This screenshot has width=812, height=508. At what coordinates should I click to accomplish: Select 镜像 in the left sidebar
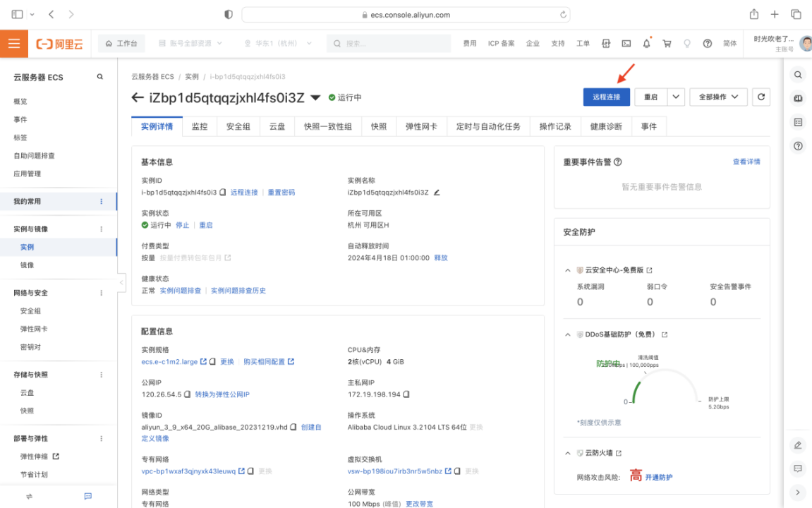[x=27, y=265]
